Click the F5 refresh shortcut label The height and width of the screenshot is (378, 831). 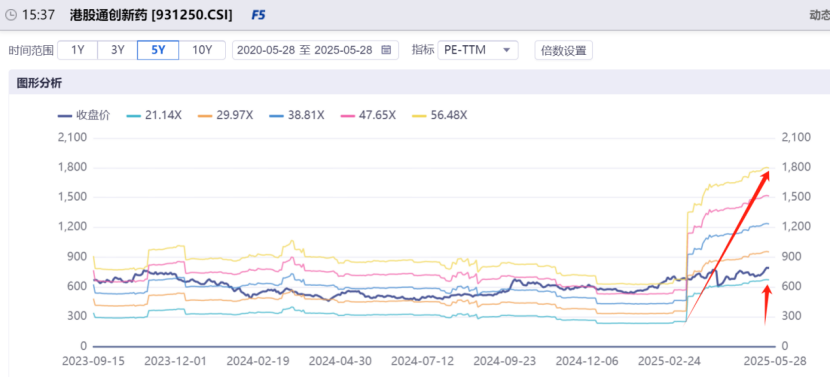click(x=258, y=15)
